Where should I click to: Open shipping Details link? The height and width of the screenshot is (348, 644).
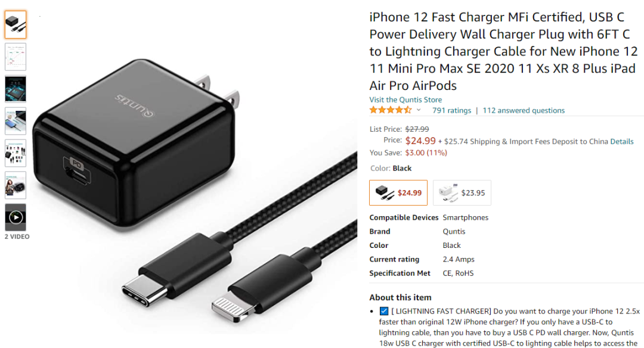[622, 142]
